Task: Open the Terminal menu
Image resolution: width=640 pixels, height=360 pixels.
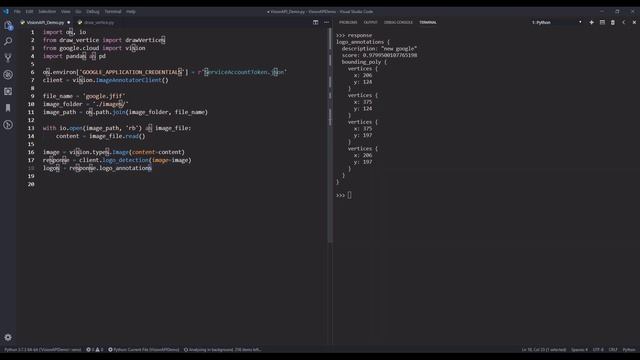Action: coord(113,11)
